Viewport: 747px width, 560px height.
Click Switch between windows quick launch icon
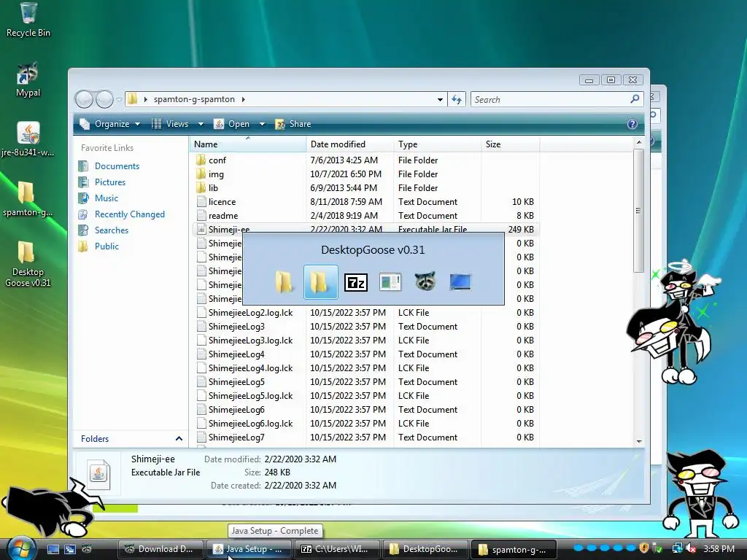70,549
